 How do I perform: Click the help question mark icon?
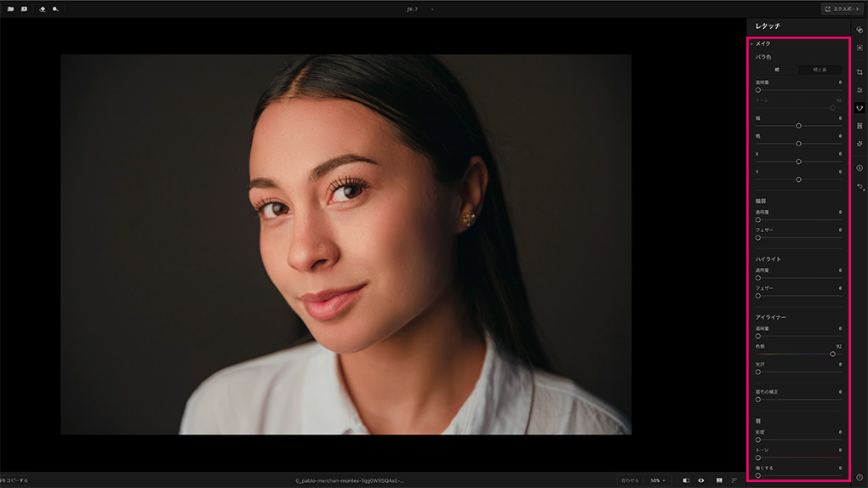[x=859, y=478]
